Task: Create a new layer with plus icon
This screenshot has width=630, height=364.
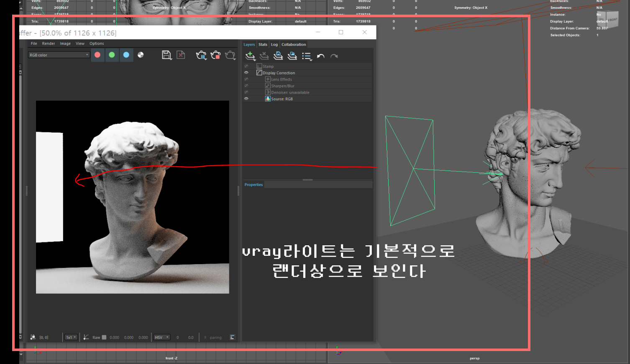Action: coord(250,56)
